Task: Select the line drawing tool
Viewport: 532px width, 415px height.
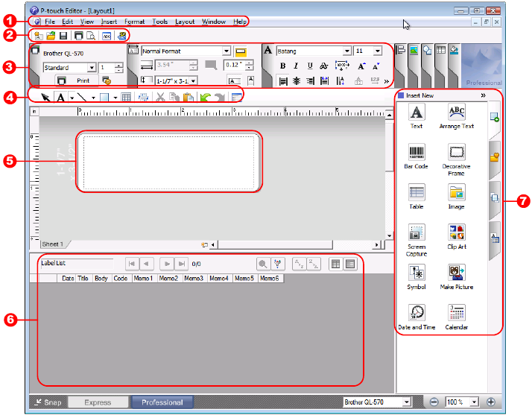Action: (82, 98)
